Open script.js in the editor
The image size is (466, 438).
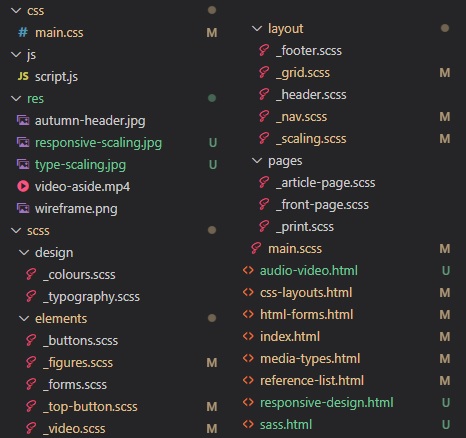coord(56,77)
